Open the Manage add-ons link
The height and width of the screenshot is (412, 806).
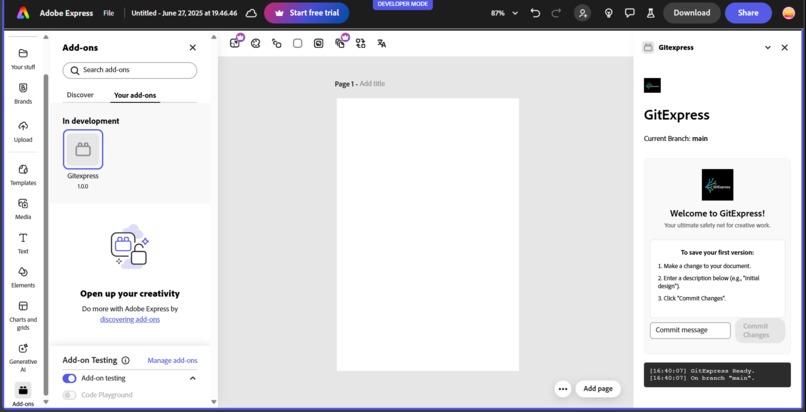pyautogui.click(x=172, y=361)
